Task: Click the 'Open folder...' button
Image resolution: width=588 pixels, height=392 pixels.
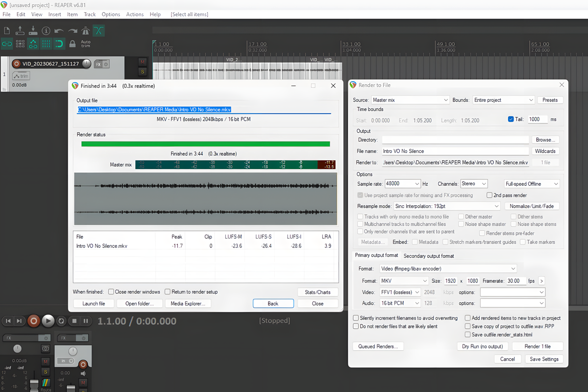Action: [139, 303]
